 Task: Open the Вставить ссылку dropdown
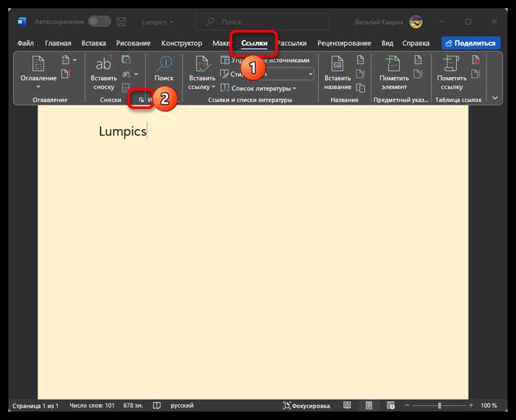pyautogui.click(x=213, y=87)
